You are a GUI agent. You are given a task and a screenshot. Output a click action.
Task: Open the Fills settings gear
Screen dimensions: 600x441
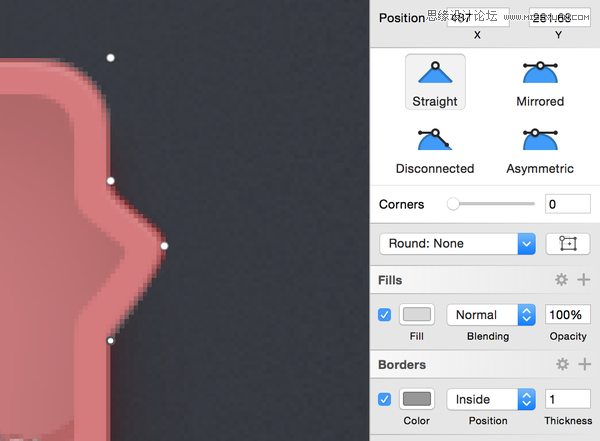tap(561, 280)
